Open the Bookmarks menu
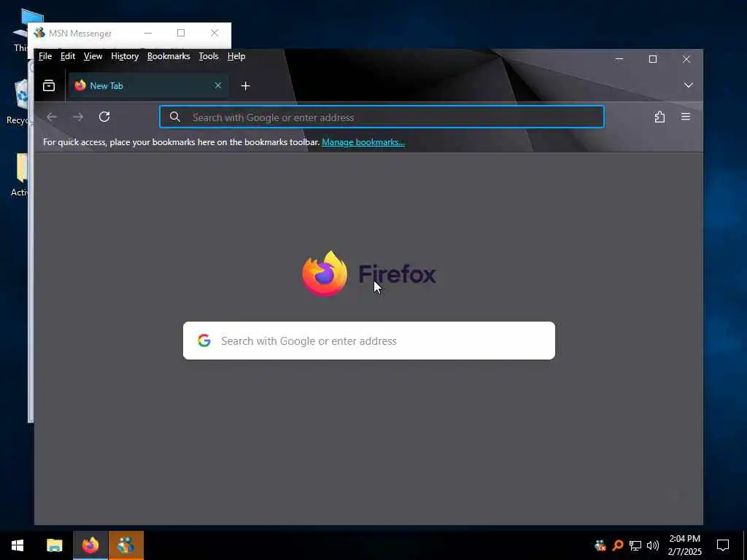This screenshot has width=747, height=560. point(169,56)
